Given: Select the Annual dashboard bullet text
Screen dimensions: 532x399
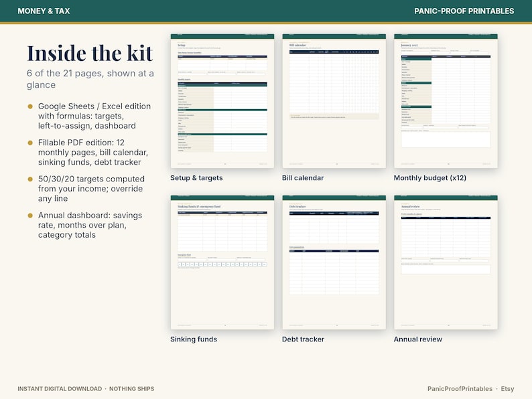Looking at the screenshot, I should (90, 225).
